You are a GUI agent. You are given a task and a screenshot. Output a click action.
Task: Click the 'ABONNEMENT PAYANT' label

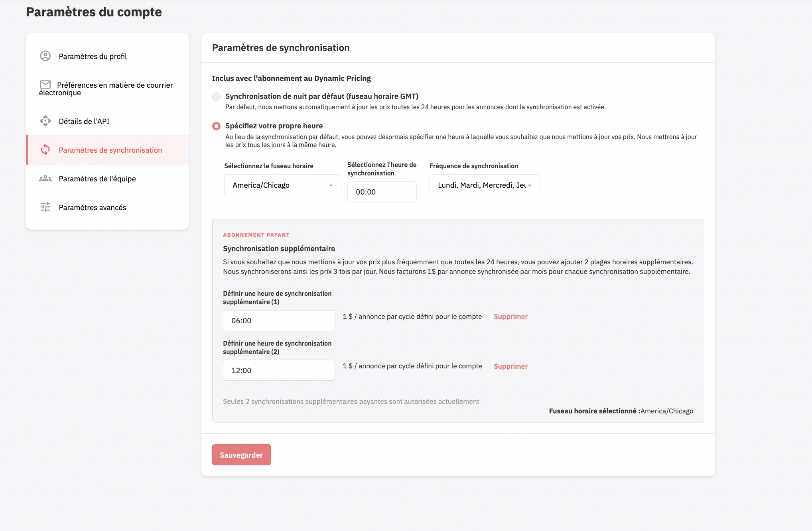coord(256,235)
